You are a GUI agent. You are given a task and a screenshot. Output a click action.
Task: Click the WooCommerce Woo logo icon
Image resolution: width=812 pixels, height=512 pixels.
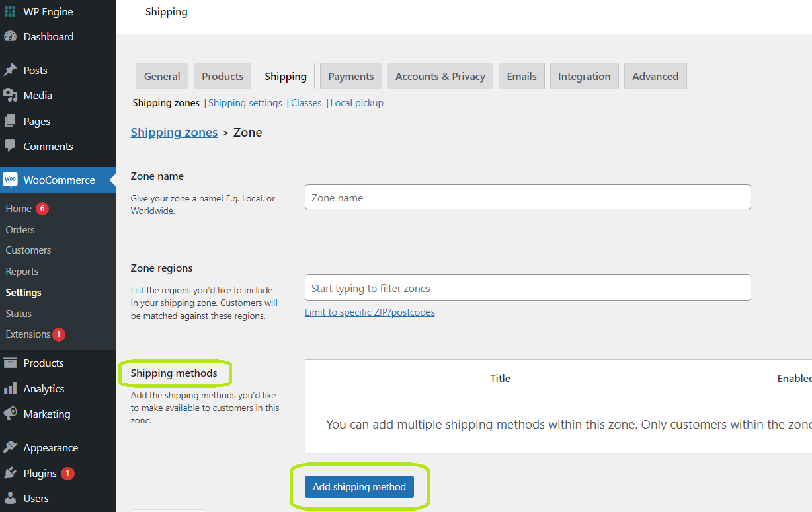click(10, 180)
